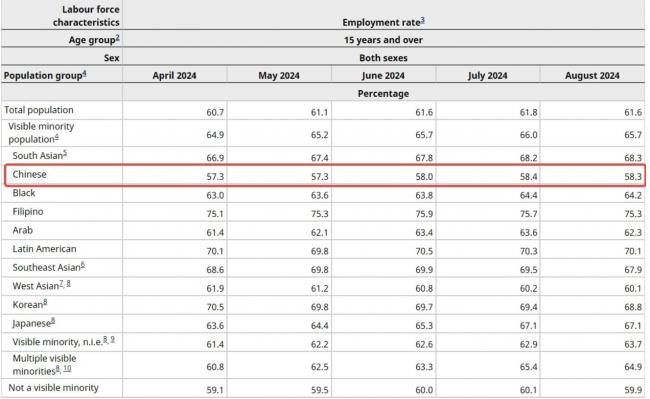Select the July 2024 column header

click(488, 75)
